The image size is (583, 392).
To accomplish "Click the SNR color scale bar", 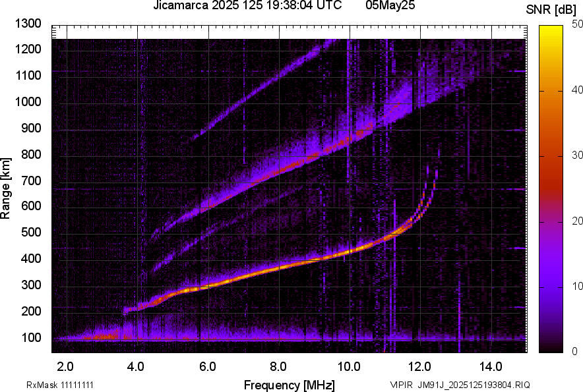I will pos(551,189).
